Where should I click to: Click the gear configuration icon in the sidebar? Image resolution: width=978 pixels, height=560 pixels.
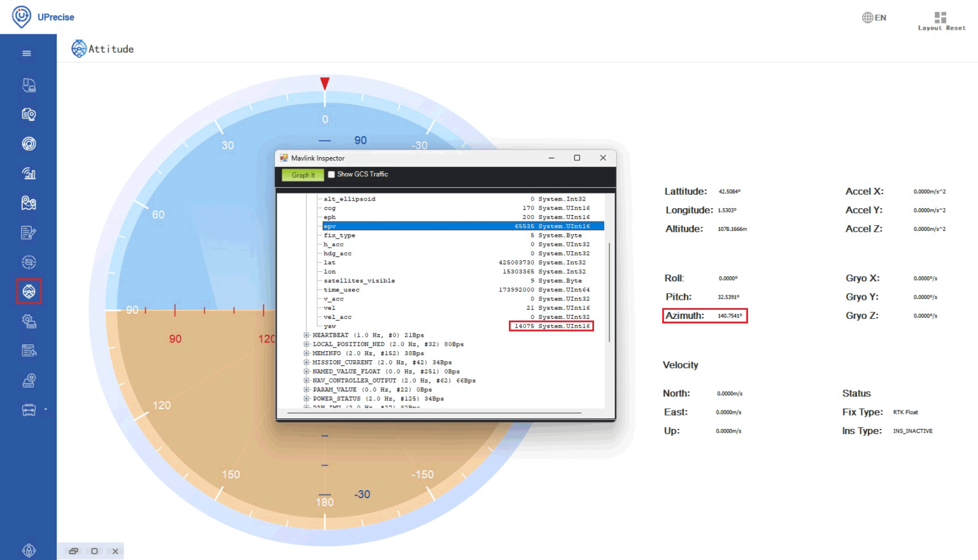click(x=29, y=321)
